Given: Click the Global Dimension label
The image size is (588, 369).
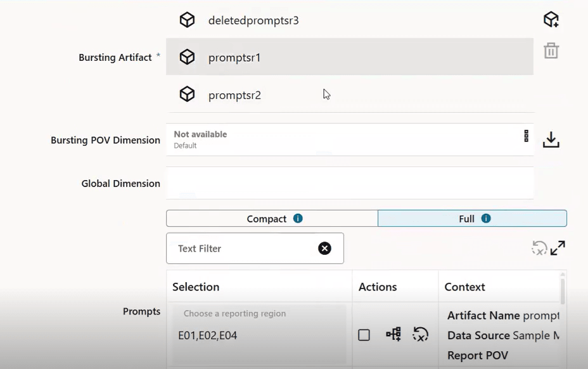Looking at the screenshot, I should [x=121, y=184].
